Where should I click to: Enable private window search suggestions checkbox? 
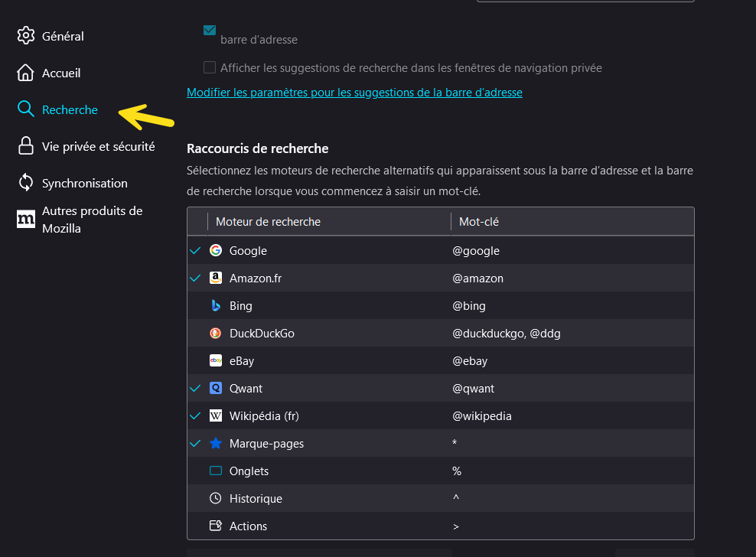point(210,67)
